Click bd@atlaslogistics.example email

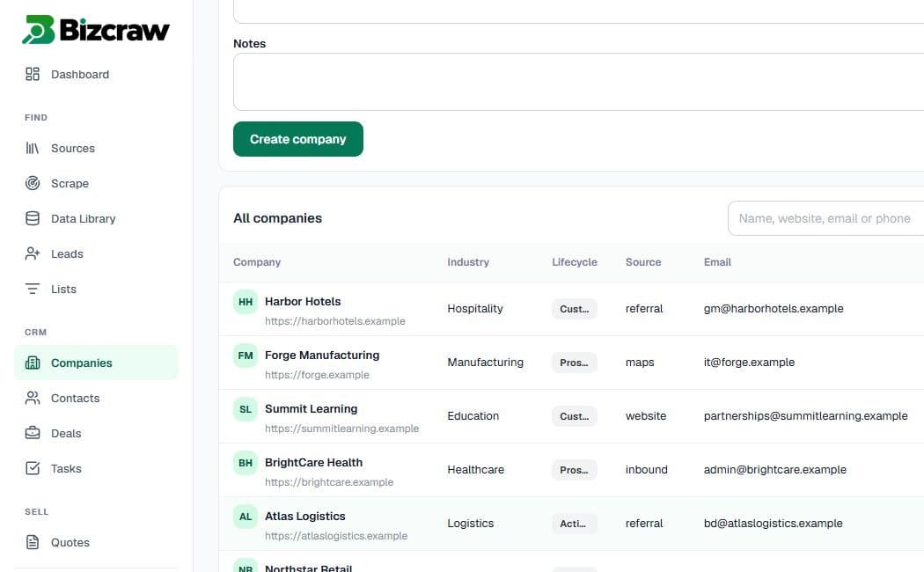(x=774, y=523)
